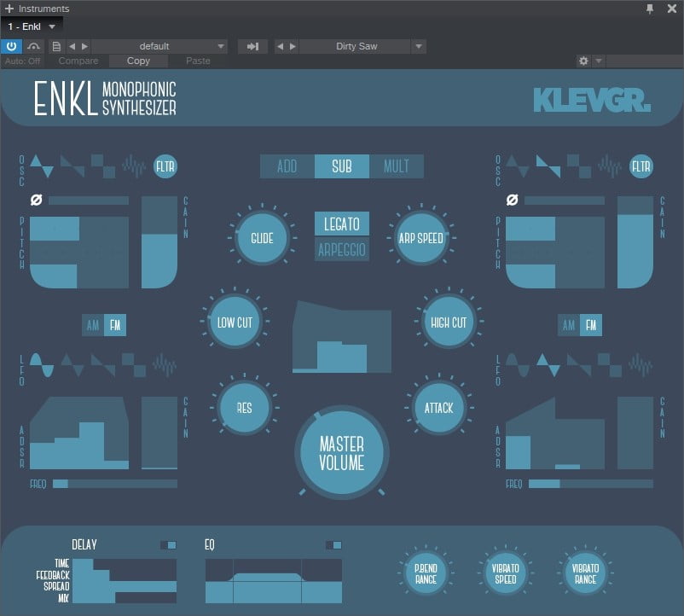Screen dimensions: 684x616
Task: Click the 'Auto: Off' automation button
Action: (23, 61)
